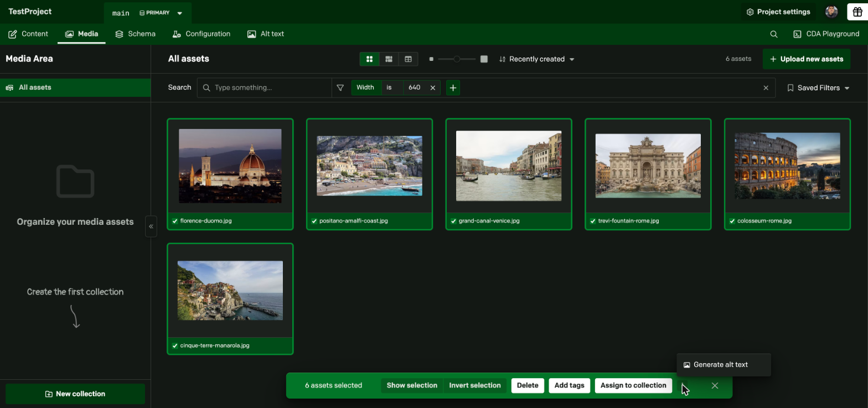
Task: Click Add tags button
Action: (x=569, y=385)
